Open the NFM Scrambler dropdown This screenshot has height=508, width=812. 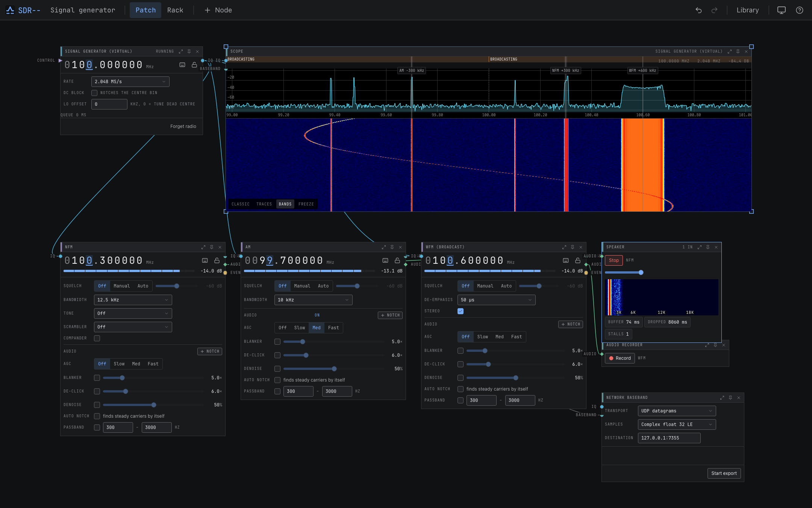click(133, 327)
